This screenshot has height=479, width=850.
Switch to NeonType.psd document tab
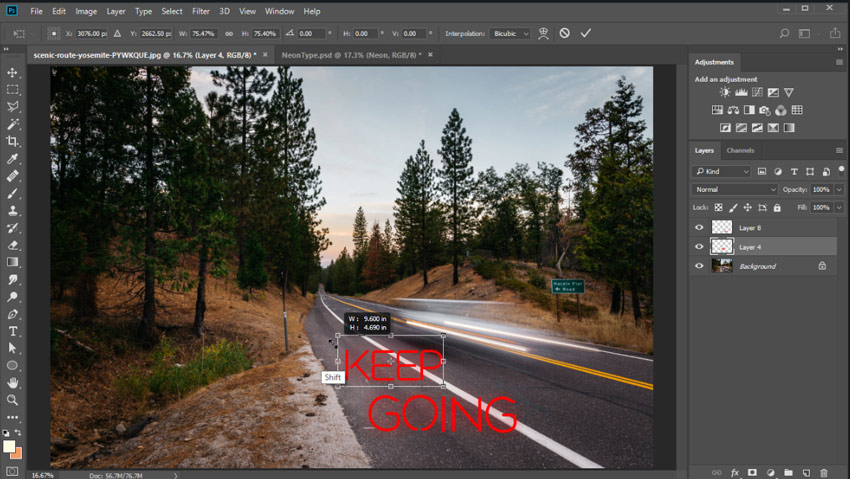pyautogui.click(x=351, y=55)
